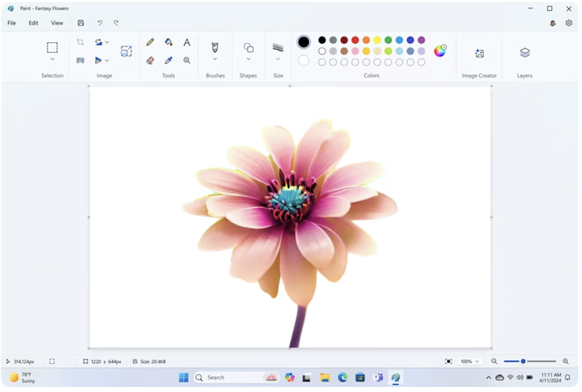Screen dimensions: 582x392
Task: Pick the Fill bucket tool
Action: point(168,43)
